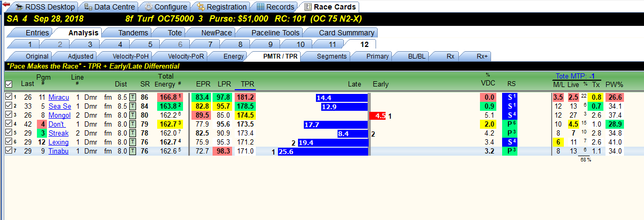
Task: Open the Segments tab
Action: pyautogui.click(x=331, y=56)
